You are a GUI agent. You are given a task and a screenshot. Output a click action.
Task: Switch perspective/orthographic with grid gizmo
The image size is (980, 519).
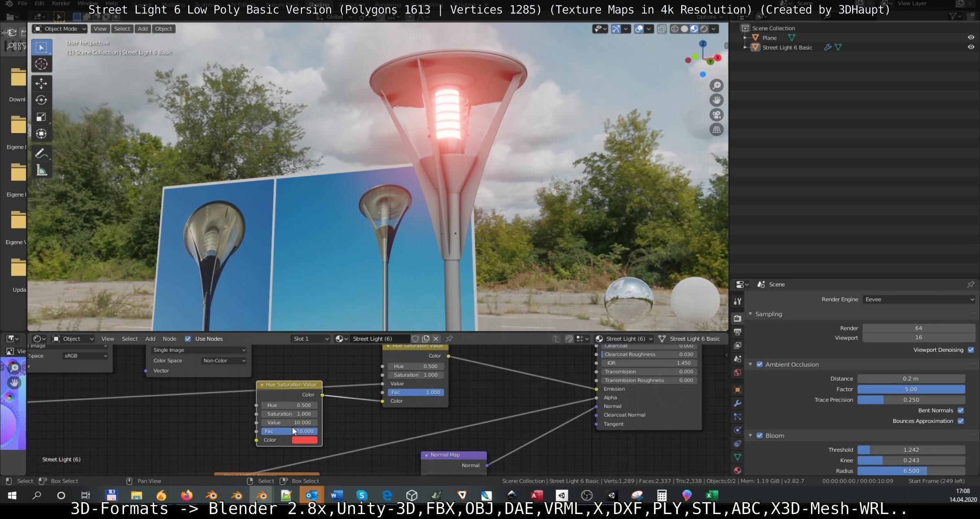click(717, 130)
